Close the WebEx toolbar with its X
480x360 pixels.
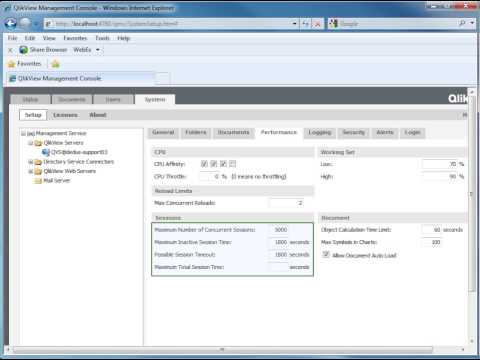coord(10,50)
